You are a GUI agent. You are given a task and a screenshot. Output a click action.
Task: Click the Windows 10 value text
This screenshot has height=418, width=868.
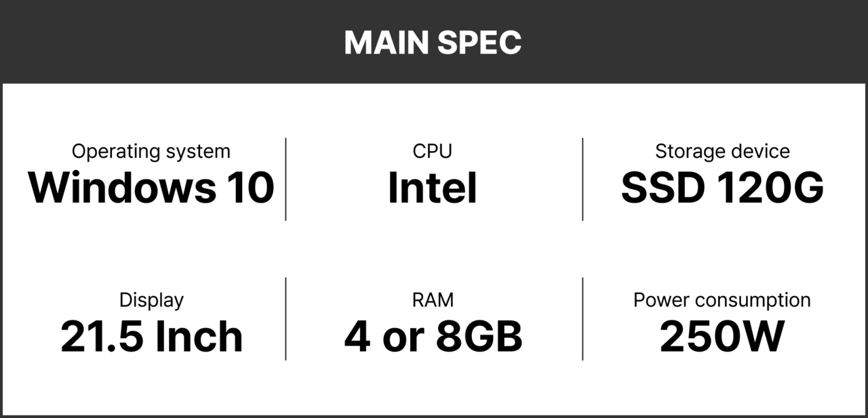(x=151, y=188)
